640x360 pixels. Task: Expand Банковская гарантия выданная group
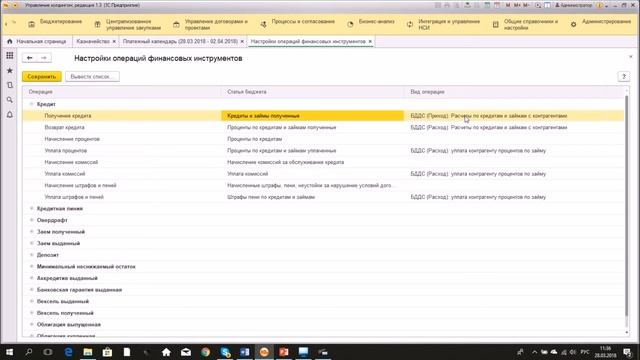coord(31,289)
